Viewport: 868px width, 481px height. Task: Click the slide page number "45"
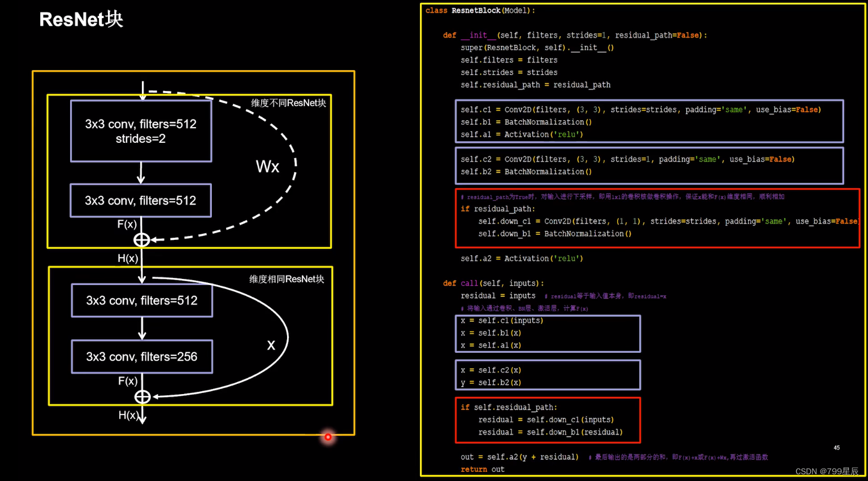coord(836,448)
